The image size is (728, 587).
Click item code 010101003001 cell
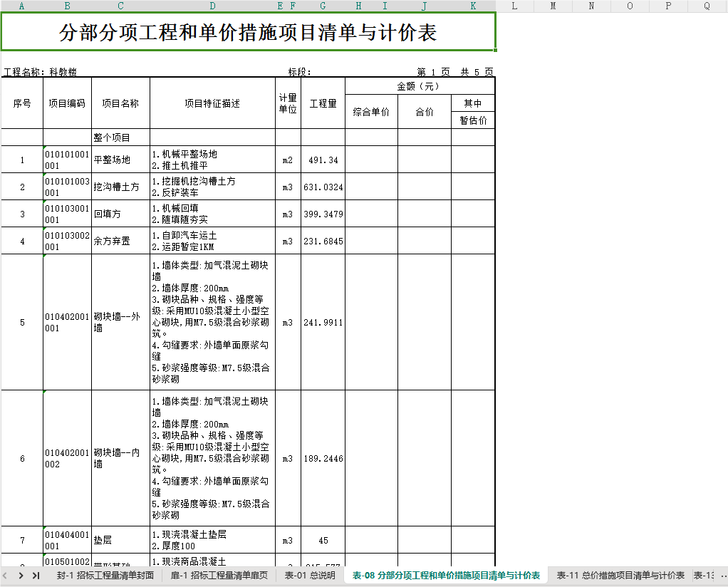[68, 187]
